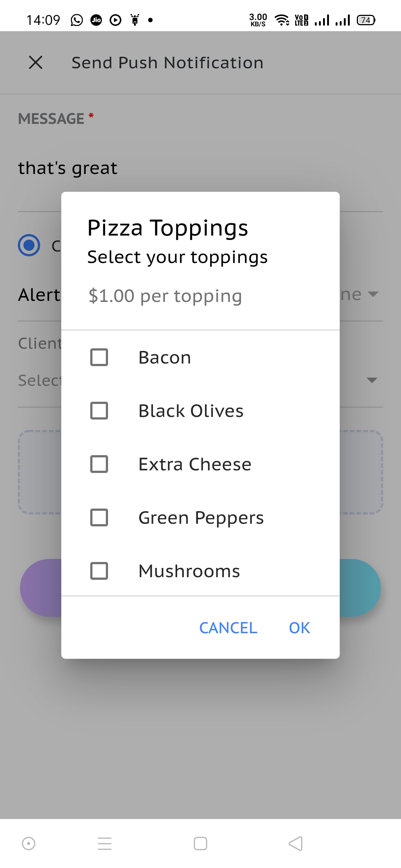Toggle the Mushrooms checkbox
401x868 pixels.
point(99,571)
